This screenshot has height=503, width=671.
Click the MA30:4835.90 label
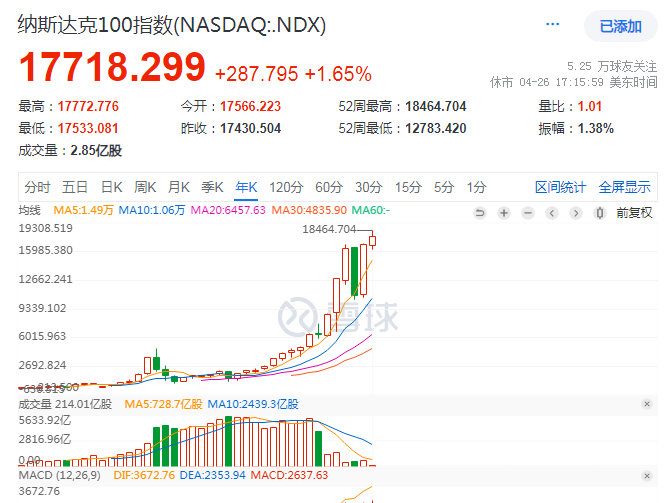[x=309, y=210]
